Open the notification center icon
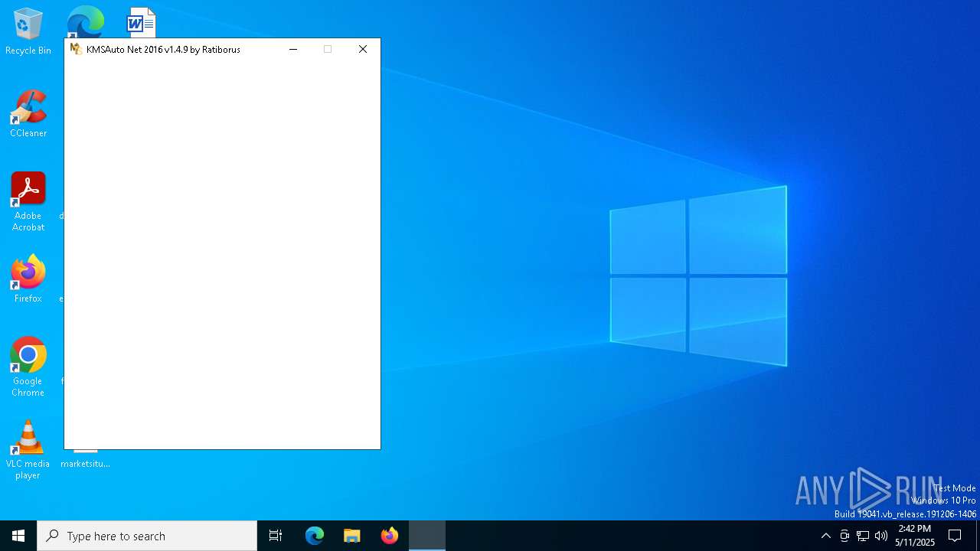Screen dimensions: 980x551 pyautogui.click(x=955, y=536)
